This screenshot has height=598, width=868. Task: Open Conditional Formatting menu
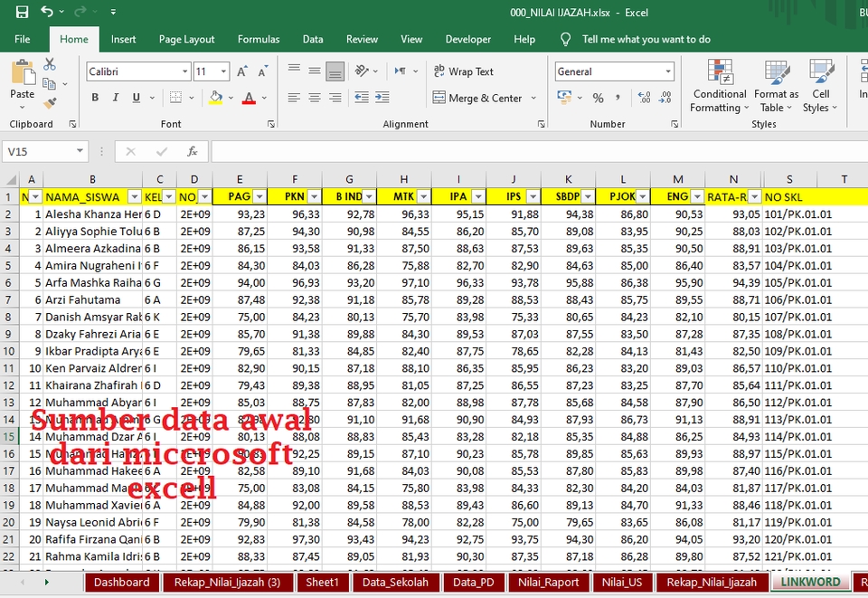click(720, 86)
